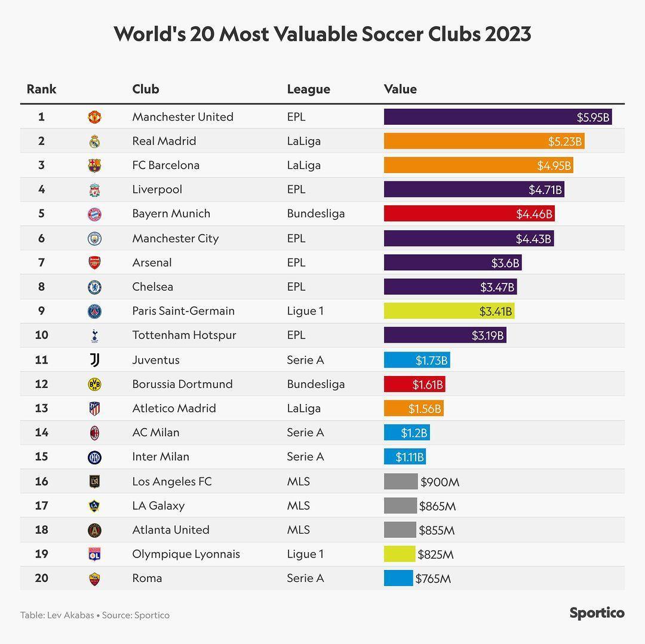
Task: Click the Roma crest icon
Action: tap(94, 579)
